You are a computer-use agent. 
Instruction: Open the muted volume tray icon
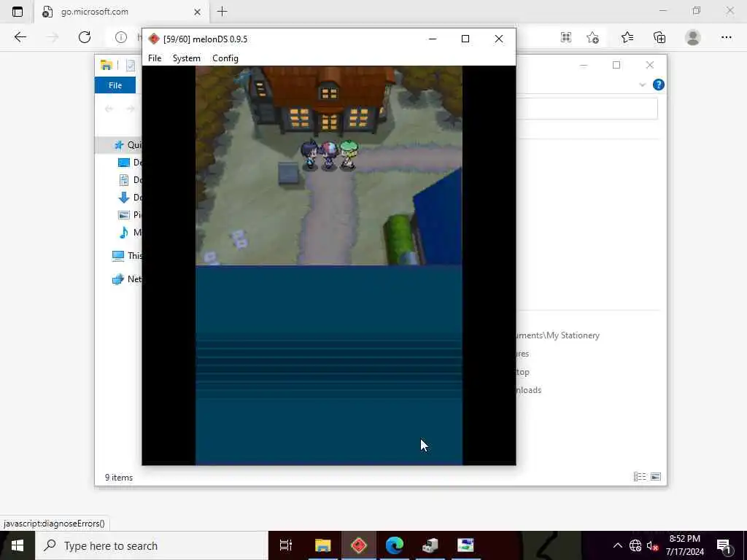pyautogui.click(x=652, y=545)
